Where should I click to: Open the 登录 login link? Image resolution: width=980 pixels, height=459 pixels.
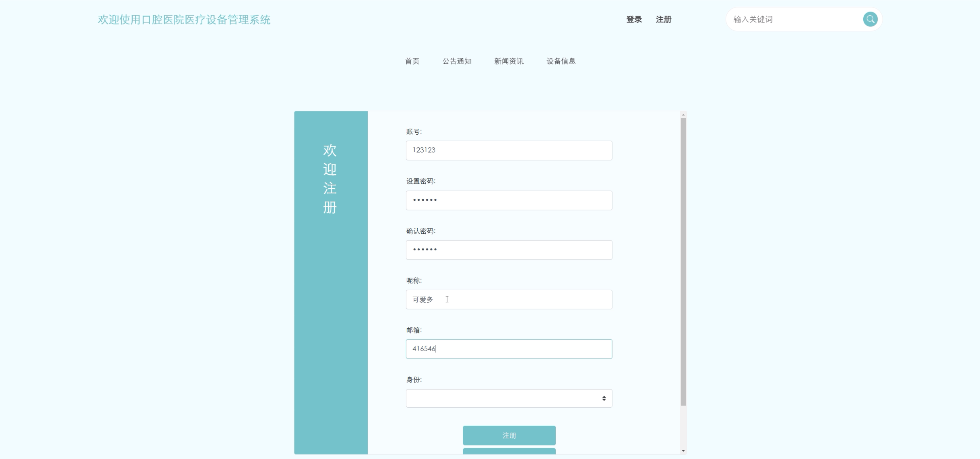[x=634, y=19]
